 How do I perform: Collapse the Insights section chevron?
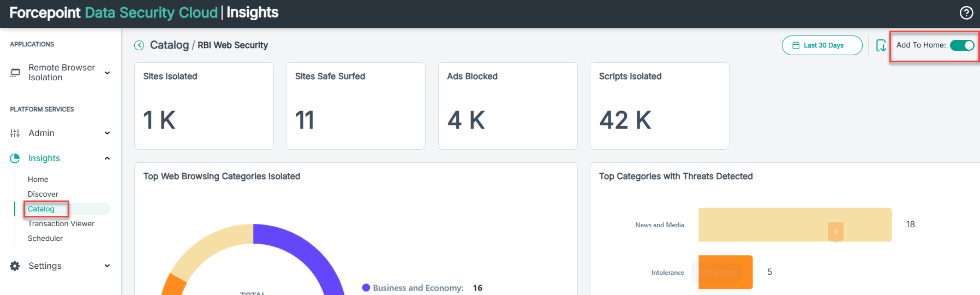coord(107,158)
